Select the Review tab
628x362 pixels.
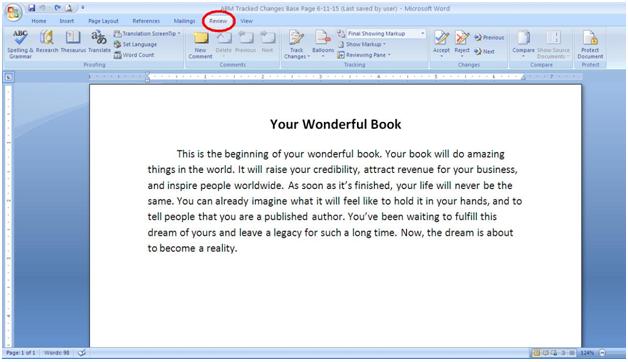coord(218,21)
